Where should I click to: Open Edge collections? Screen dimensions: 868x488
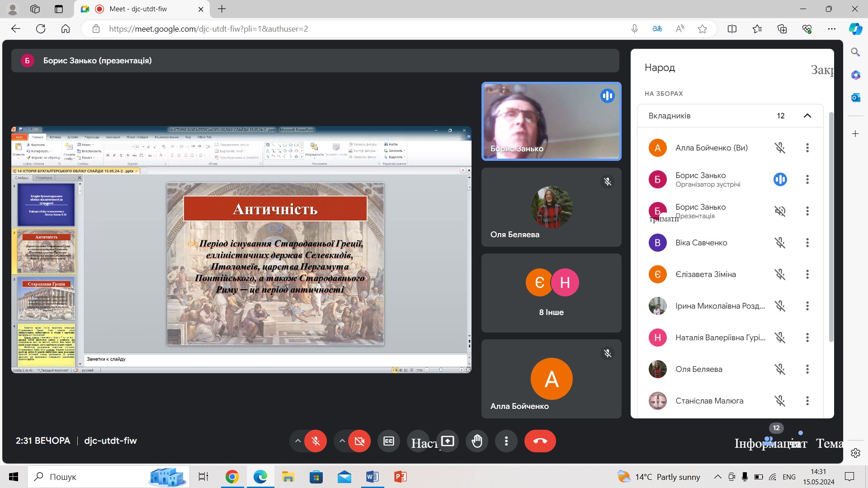tap(782, 29)
